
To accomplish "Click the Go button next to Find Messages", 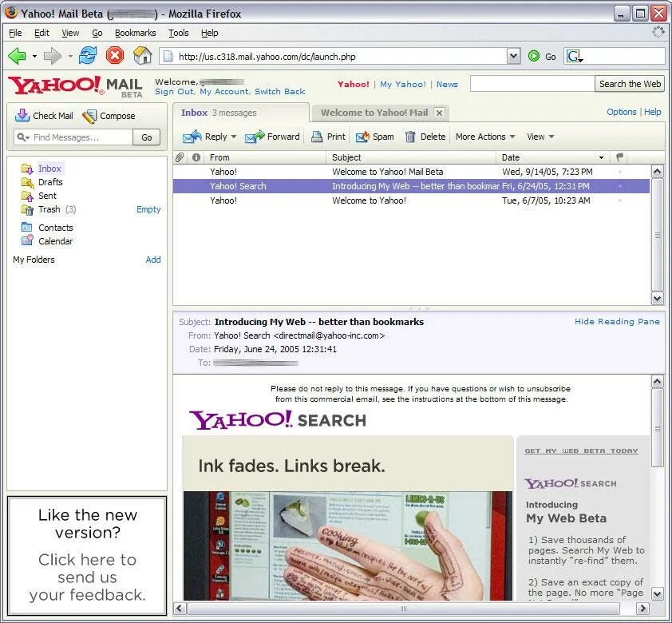I will [x=147, y=137].
